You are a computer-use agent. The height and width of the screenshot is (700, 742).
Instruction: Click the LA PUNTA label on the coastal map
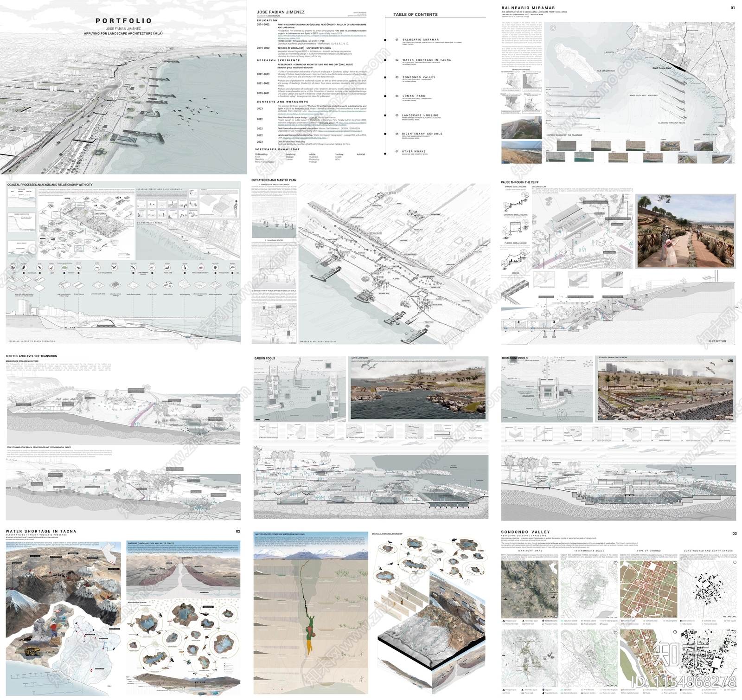(x=609, y=52)
